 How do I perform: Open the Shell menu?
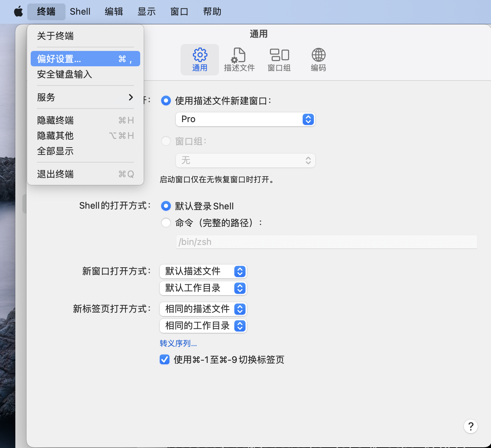80,12
